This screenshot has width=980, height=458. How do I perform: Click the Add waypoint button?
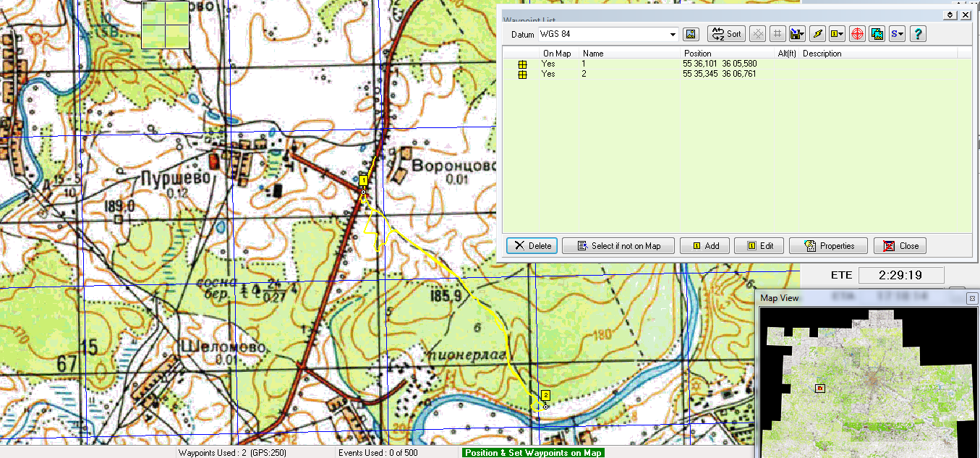point(704,246)
